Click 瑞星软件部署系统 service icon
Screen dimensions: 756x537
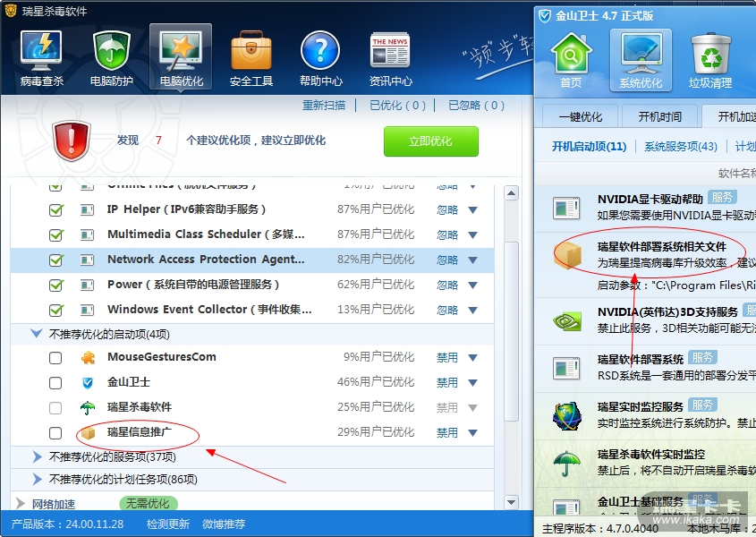(x=566, y=369)
